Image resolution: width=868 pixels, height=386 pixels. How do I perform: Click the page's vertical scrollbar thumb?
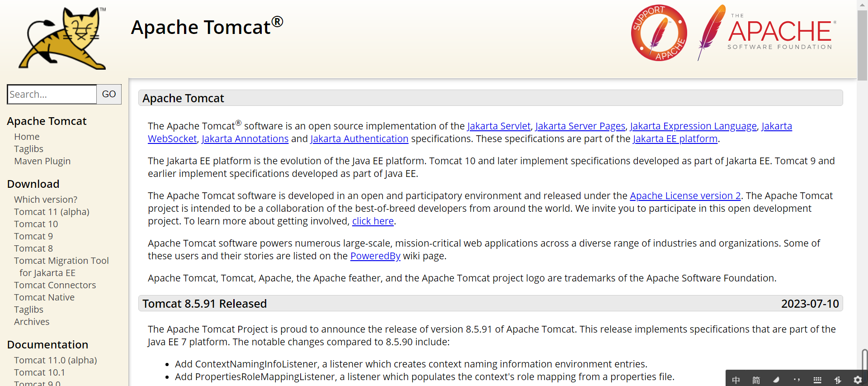click(x=862, y=45)
